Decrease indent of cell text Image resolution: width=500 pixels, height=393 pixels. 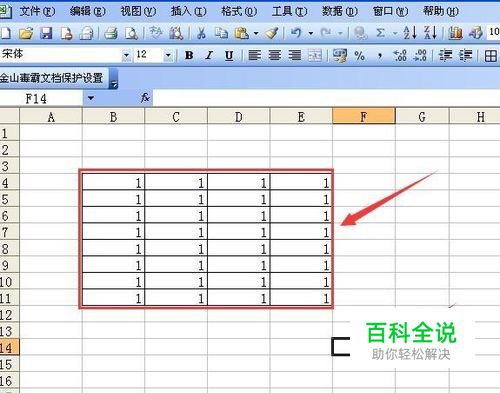tap(445, 55)
